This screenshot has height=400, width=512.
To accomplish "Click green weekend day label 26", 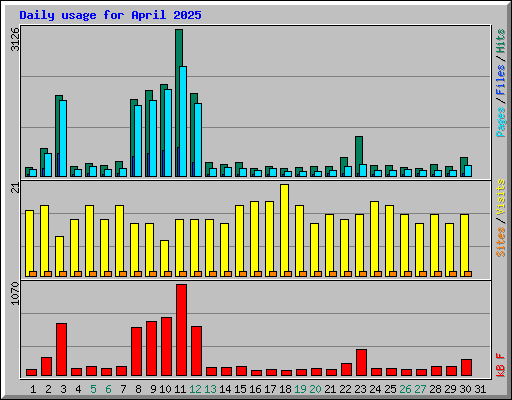I will [405, 389].
